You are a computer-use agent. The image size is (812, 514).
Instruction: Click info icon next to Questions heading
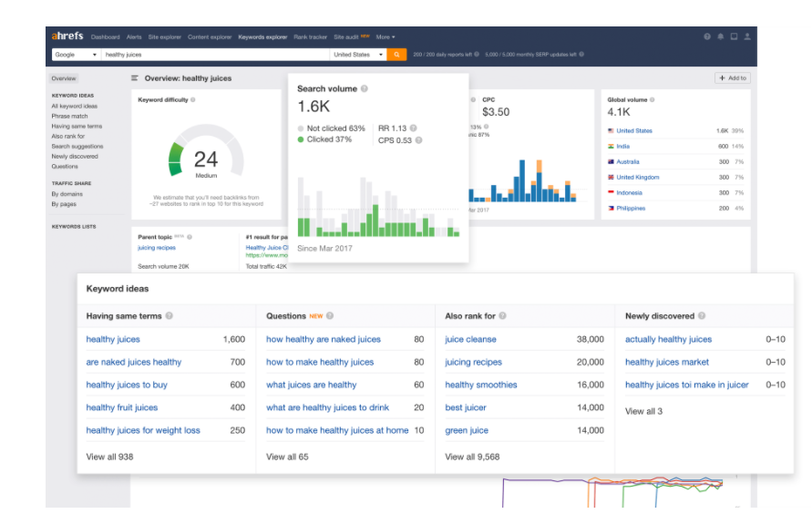pyautogui.click(x=330, y=315)
